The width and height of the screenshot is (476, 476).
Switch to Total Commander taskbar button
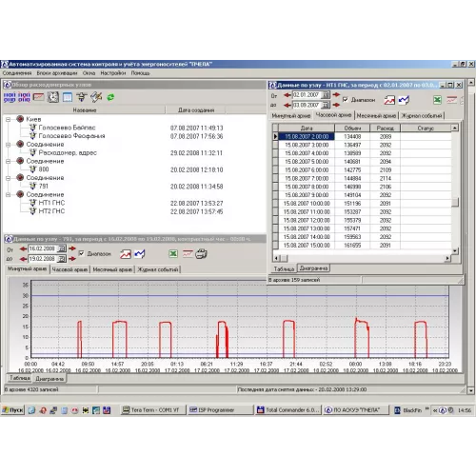point(288,410)
